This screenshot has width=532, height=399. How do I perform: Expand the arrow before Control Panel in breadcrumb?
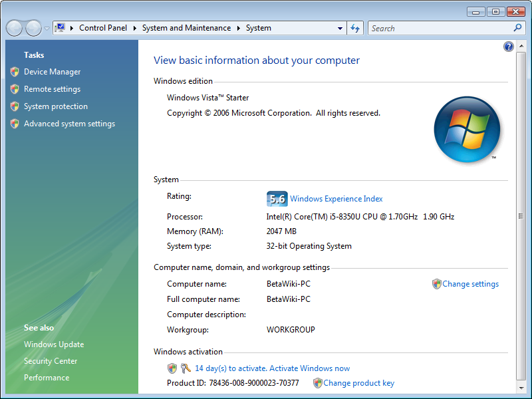point(72,28)
